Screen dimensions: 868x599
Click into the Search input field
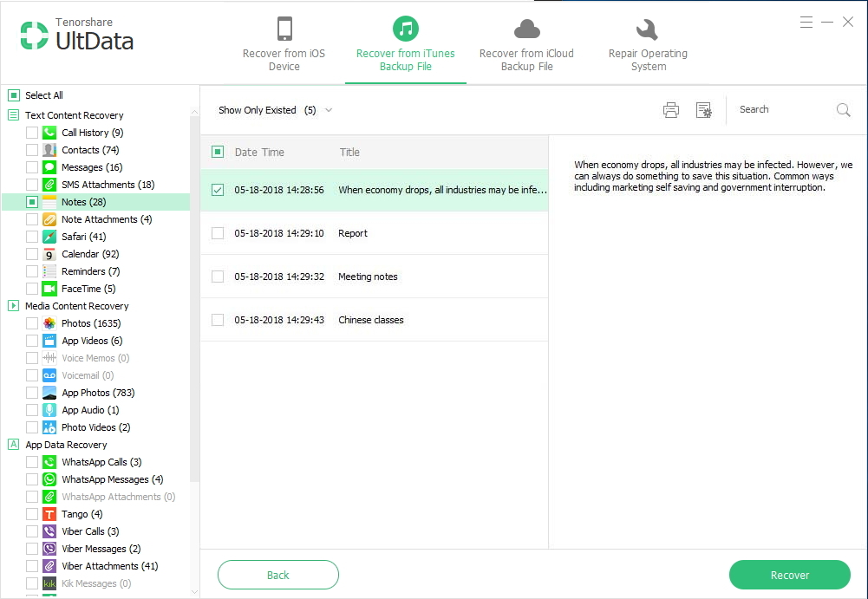[x=780, y=110]
